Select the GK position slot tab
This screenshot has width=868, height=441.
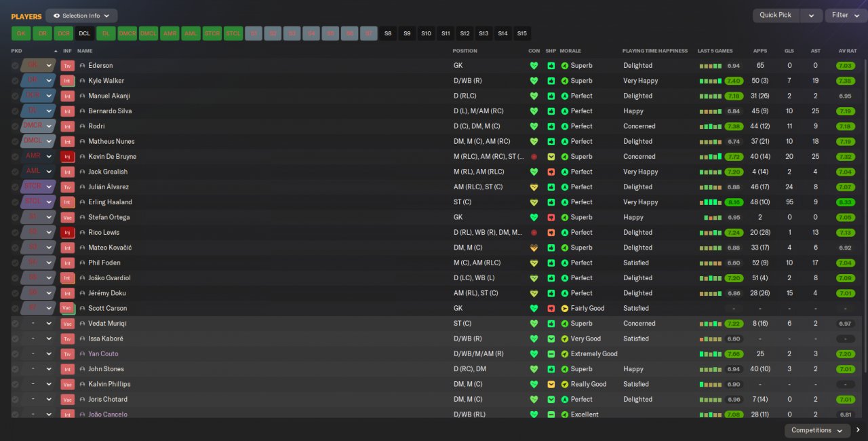click(21, 33)
